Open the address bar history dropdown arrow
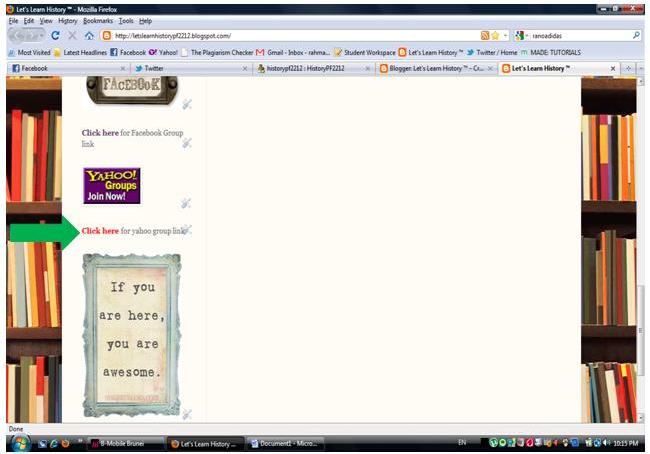 (x=505, y=36)
